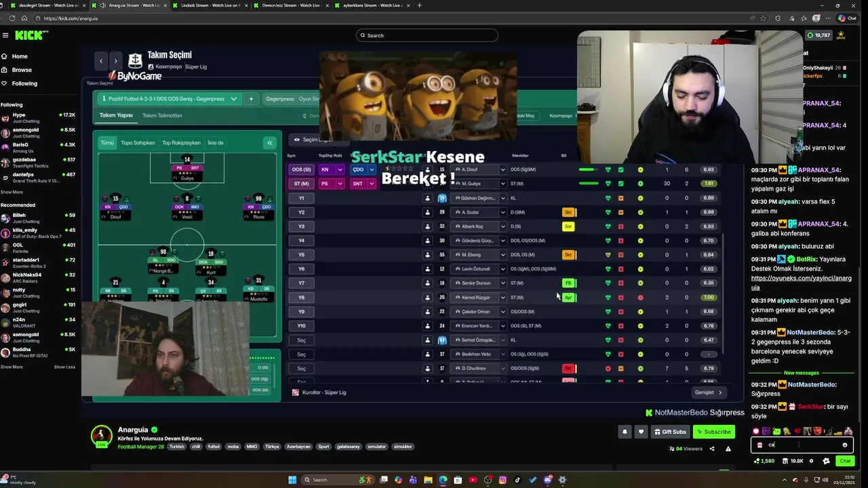This screenshot has height=488, width=868.
Task: Toggle the orange checkbox in D. Churlinov row
Action: coord(620,369)
